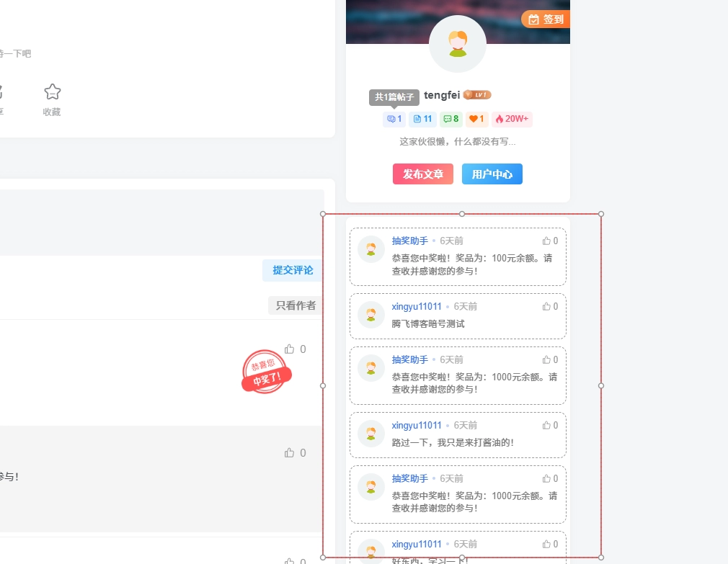
Task: Click the red 中奖了 winner stamp badge
Action: [267, 372]
